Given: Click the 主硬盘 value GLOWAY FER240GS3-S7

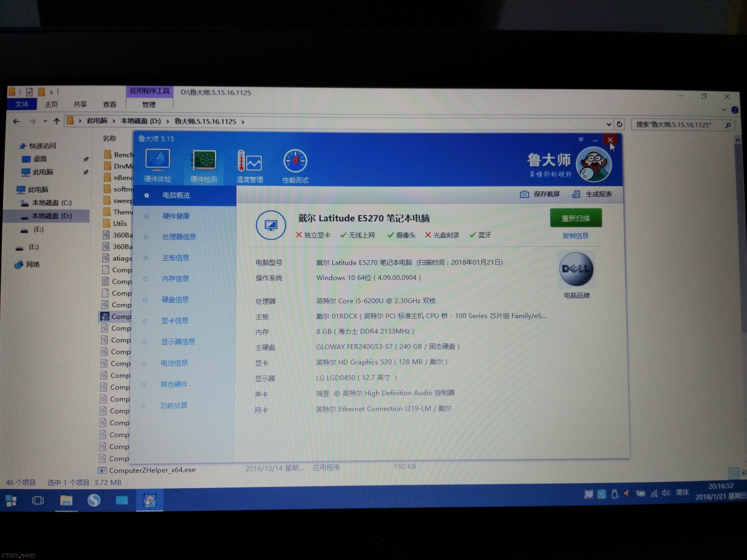Looking at the screenshot, I should pyautogui.click(x=388, y=347).
